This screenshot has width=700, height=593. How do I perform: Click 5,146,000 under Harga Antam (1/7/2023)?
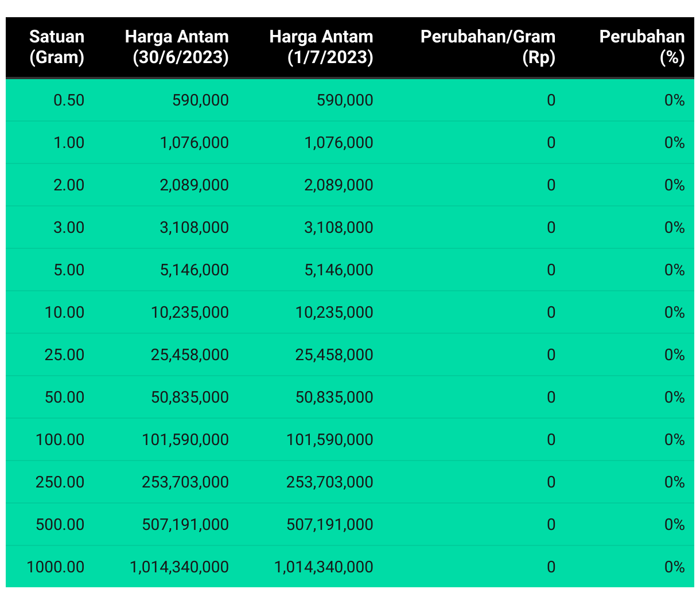pos(339,270)
